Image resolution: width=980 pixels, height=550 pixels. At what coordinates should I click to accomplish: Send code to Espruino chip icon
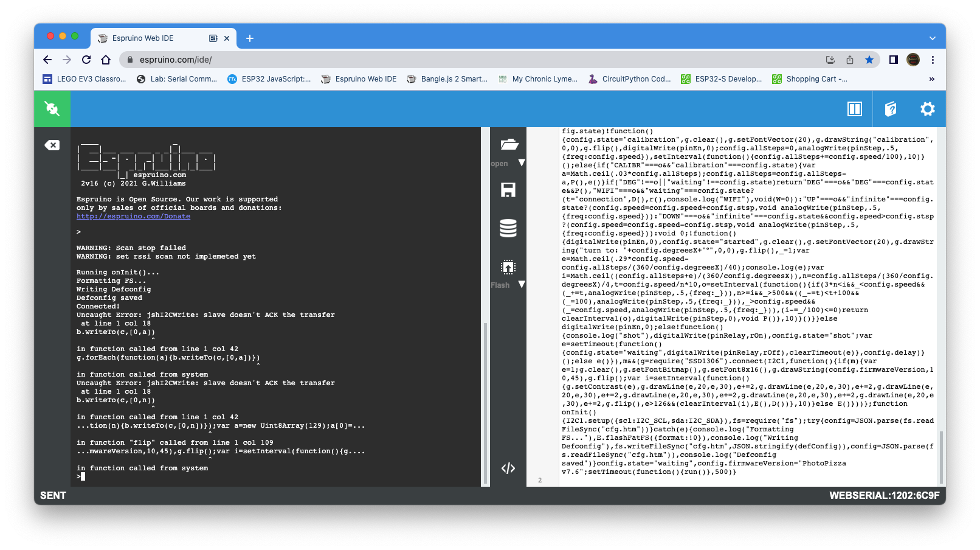508,267
